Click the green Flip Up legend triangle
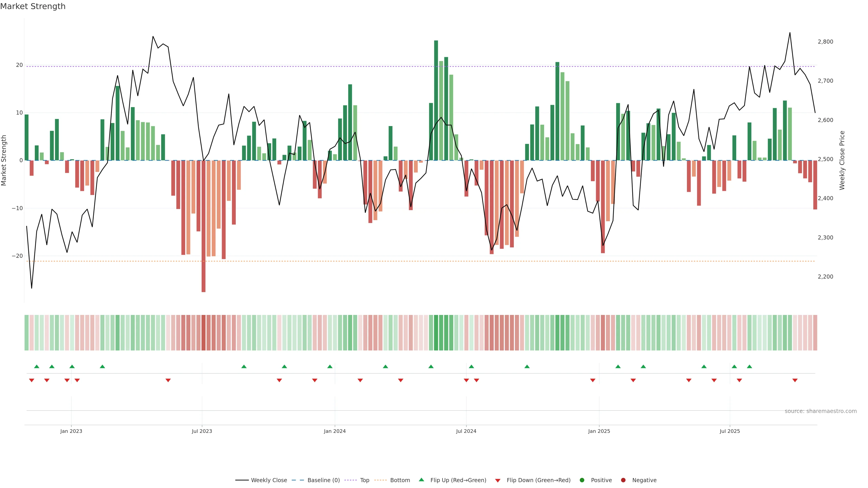Image resolution: width=868 pixels, height=488 pixels. point(421,480)
